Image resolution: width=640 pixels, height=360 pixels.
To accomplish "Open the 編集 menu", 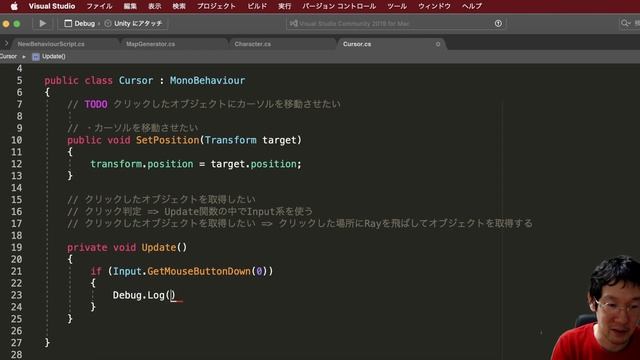I will (130, 6).
